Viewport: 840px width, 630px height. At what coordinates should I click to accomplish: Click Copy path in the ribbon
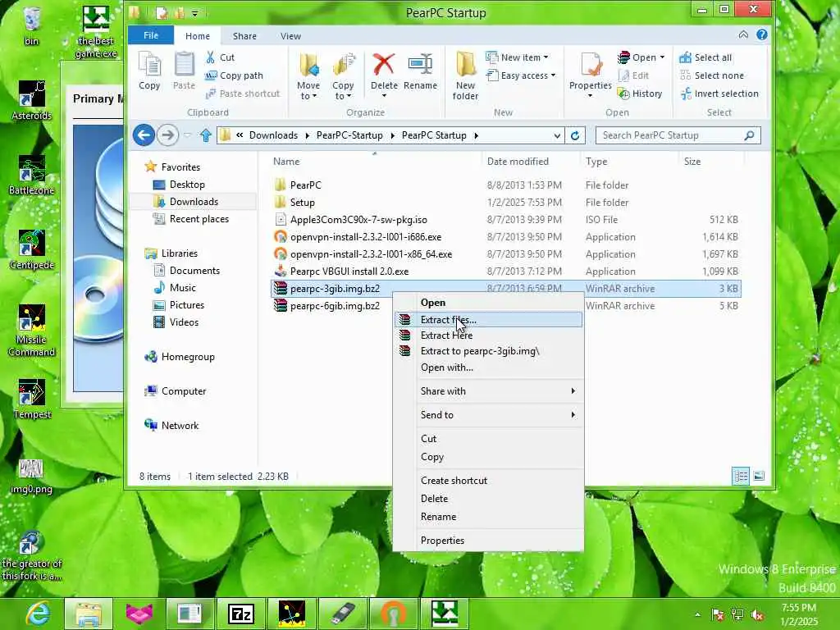234,75
